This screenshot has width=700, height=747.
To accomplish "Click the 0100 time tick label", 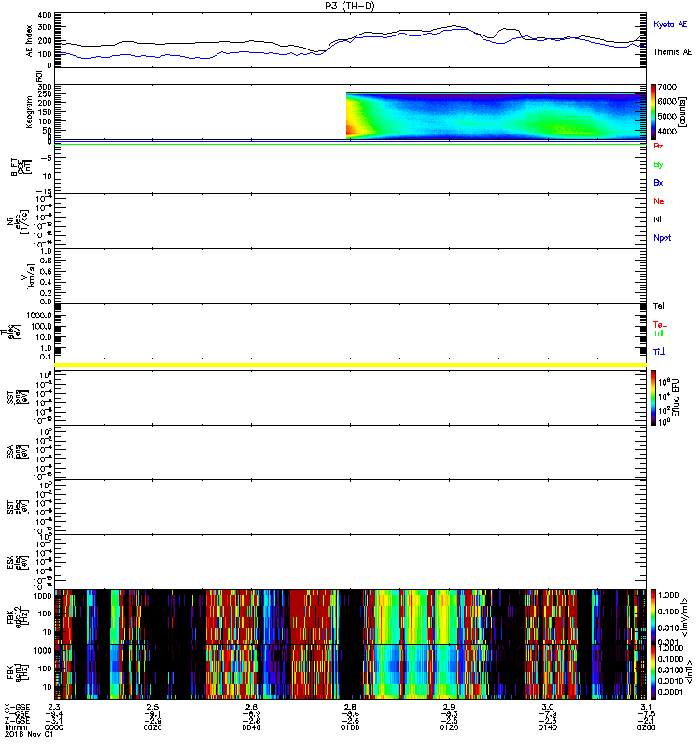I will pos(350,727).
